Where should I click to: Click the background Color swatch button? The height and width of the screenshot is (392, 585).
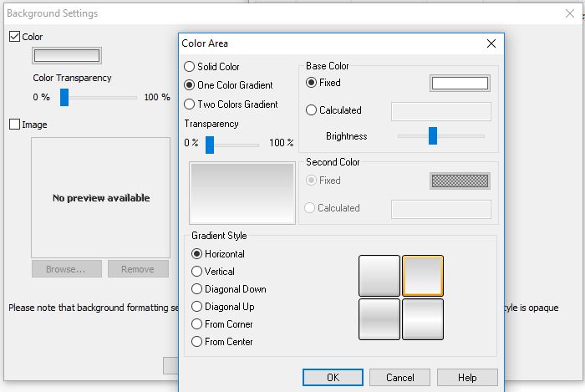(66, 56)
